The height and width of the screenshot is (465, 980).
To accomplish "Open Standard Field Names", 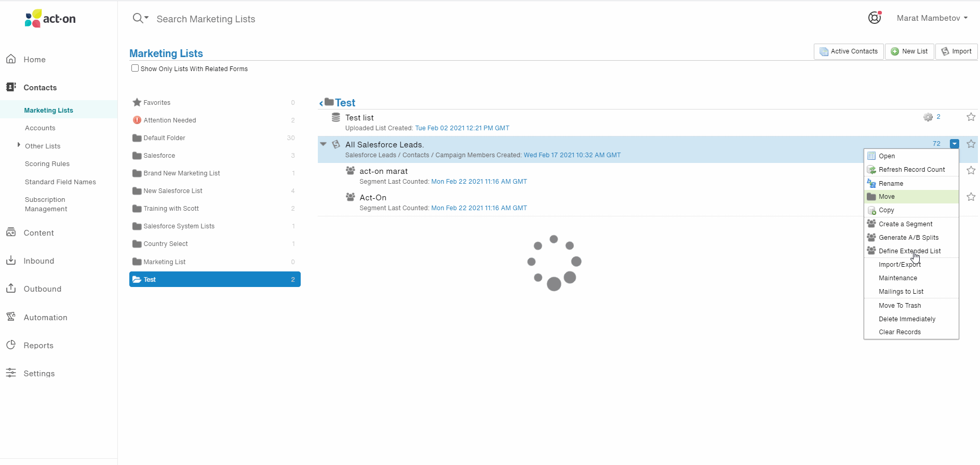I will click(x=60, y=182).
